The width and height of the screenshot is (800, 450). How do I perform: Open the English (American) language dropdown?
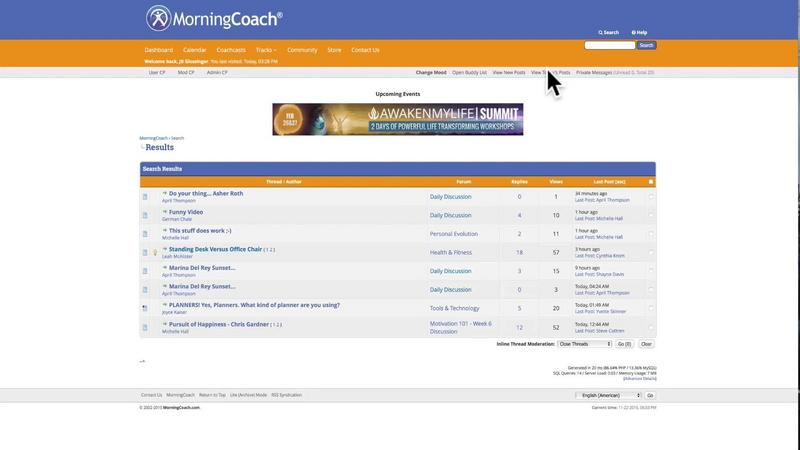(608, 395)
